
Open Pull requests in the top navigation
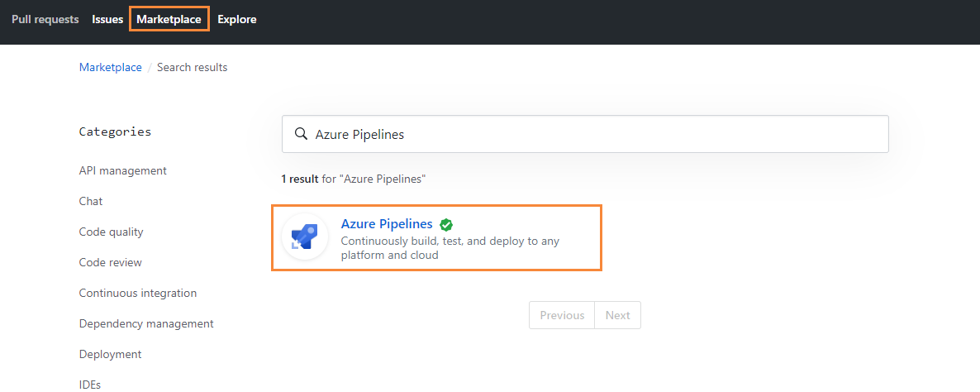pos(45,19)
